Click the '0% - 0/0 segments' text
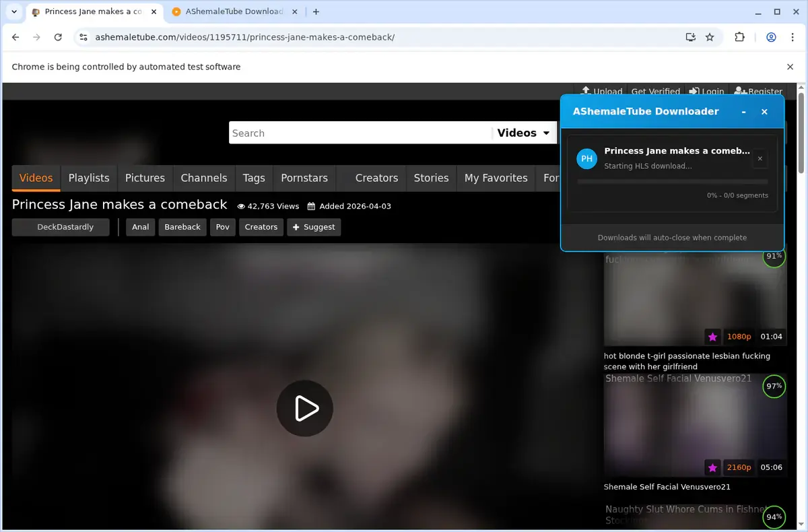 (737, 195)
